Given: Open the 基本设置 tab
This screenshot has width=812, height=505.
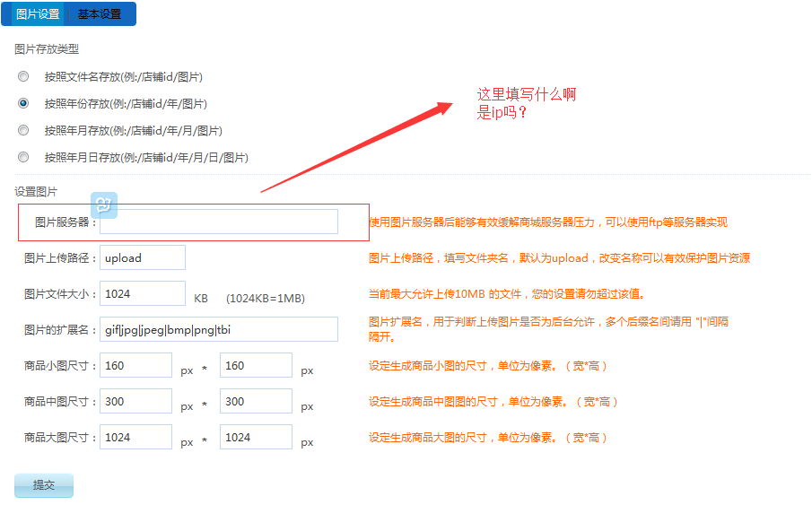Looking at the screenshot, I should click(100, 14).
